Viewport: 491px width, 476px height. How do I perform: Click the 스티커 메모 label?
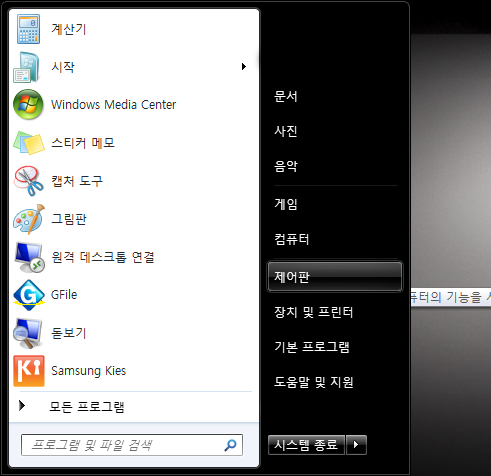[x=83, y=143]
